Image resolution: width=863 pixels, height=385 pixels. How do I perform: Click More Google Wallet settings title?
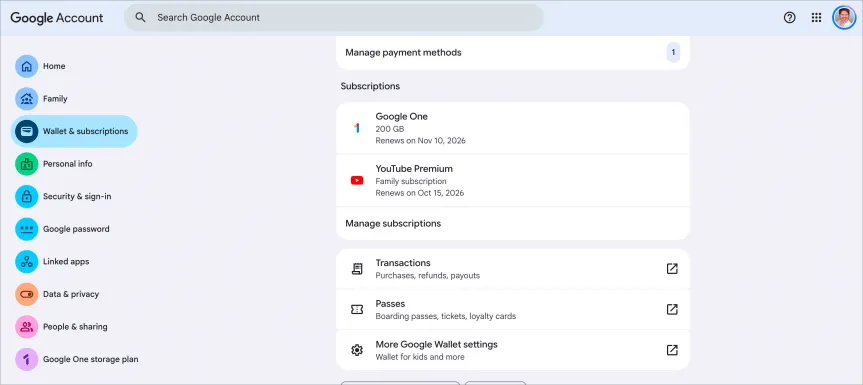click(436, 344)
